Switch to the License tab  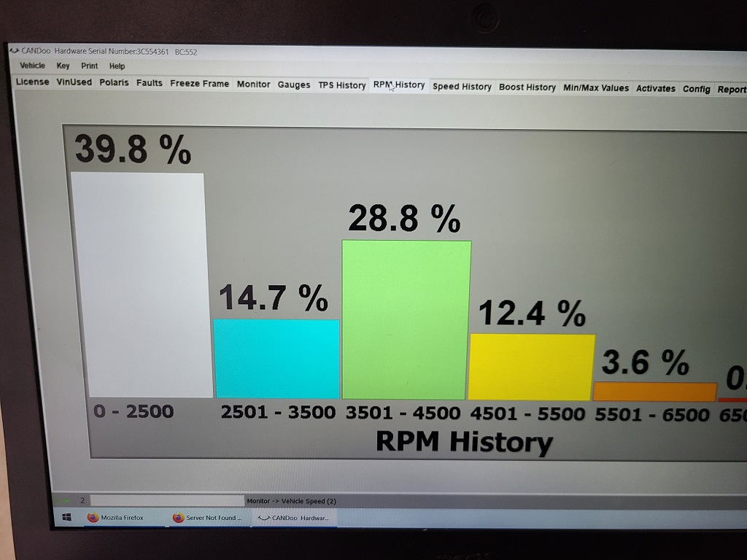(x=33, y=82)
